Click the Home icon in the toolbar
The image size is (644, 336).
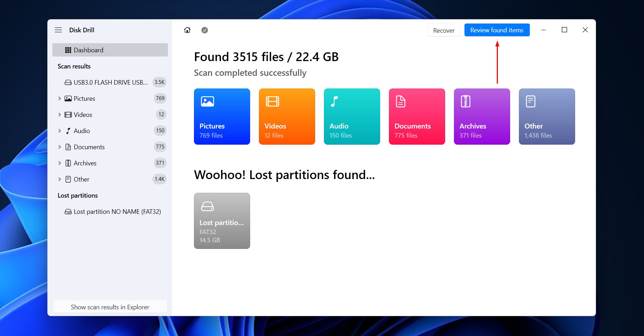click(187, 30)
